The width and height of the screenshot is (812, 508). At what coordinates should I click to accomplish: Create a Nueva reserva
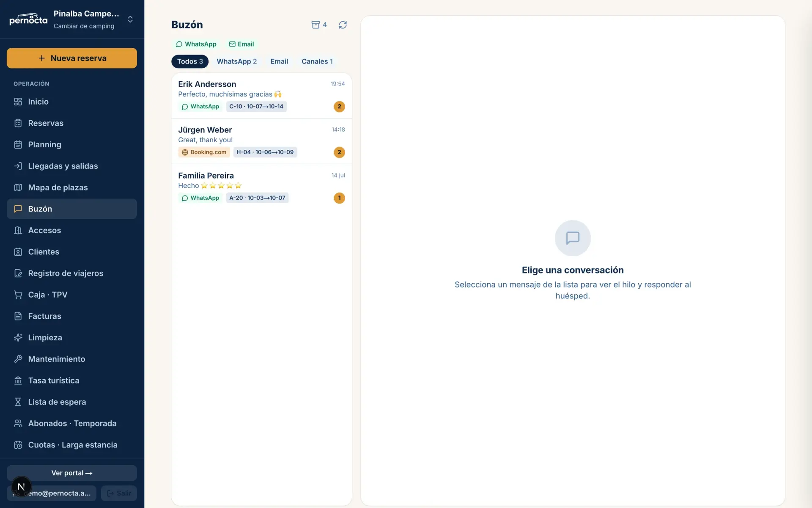(72, 58)
